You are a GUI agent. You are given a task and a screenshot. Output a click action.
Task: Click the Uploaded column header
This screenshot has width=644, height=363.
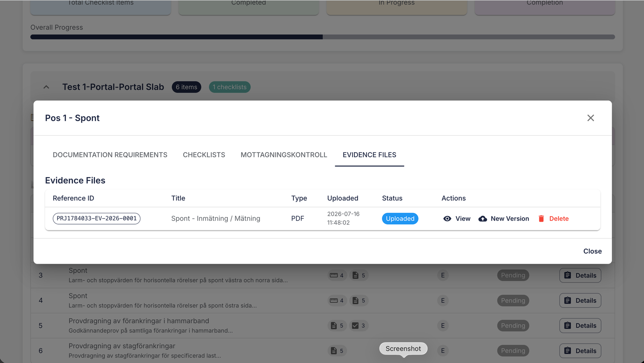pyautogui.click(x=343, y=198)
